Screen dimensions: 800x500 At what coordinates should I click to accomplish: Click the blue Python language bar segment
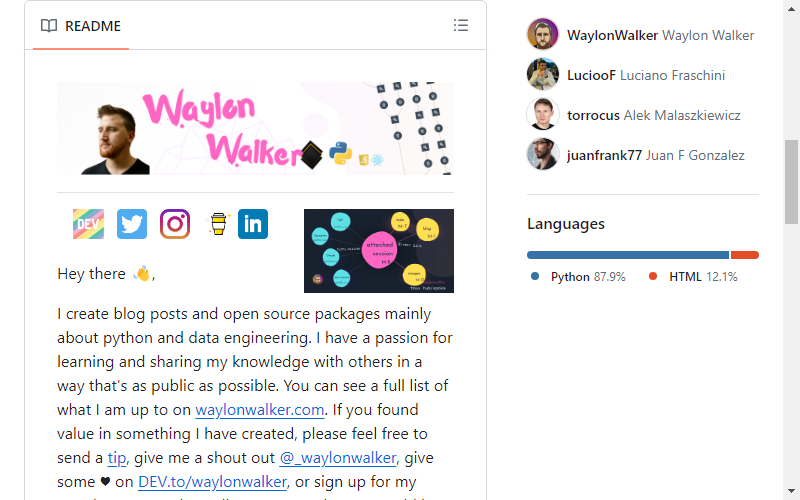point(628,255)
